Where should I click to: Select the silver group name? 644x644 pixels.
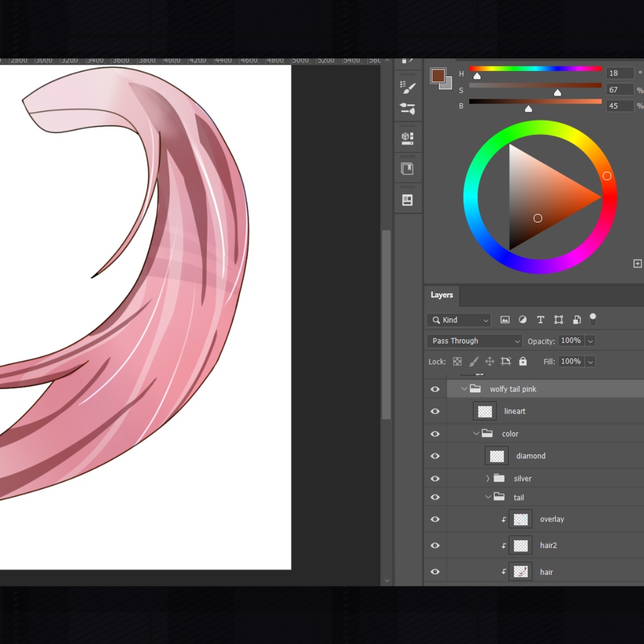tap(523, 479)
